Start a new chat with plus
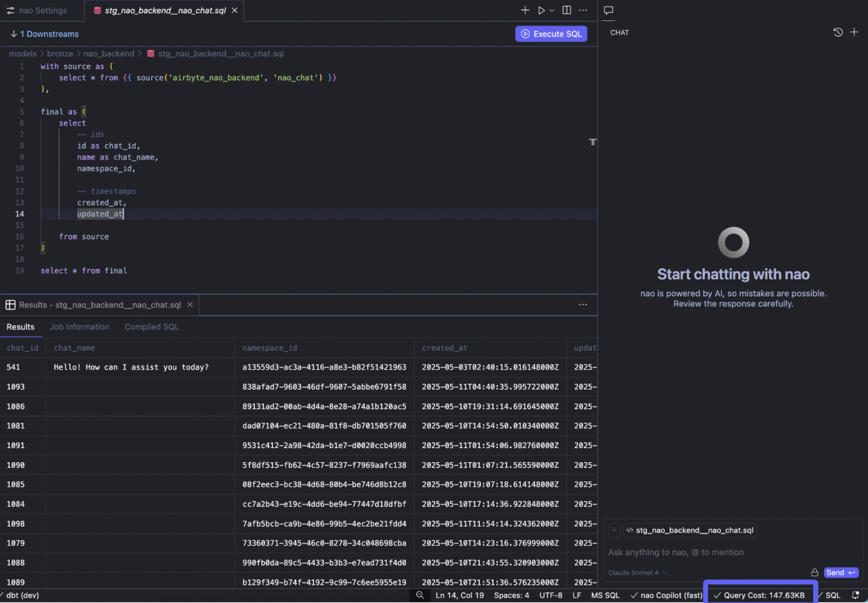The image size is (868, 603). [x=855, y=32]
